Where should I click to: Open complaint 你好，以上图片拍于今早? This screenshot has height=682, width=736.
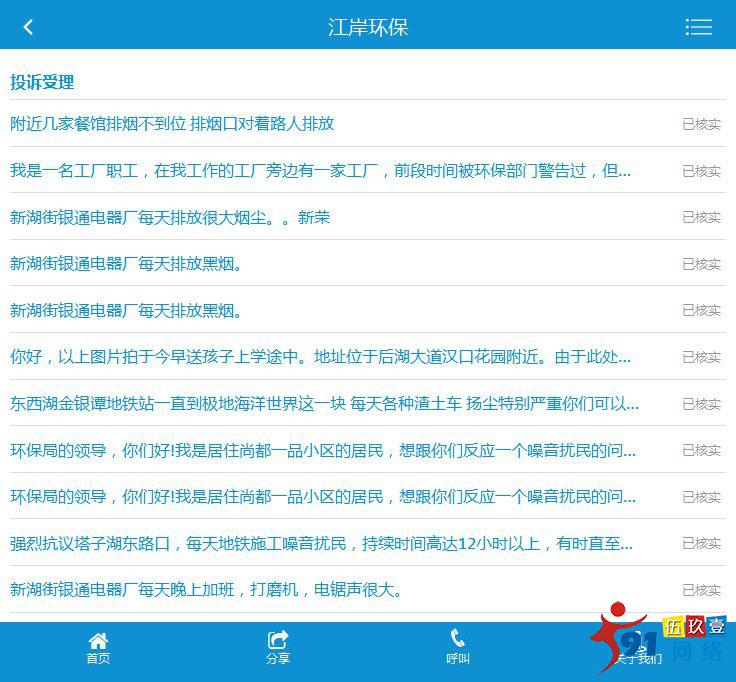tap(320, 357)
